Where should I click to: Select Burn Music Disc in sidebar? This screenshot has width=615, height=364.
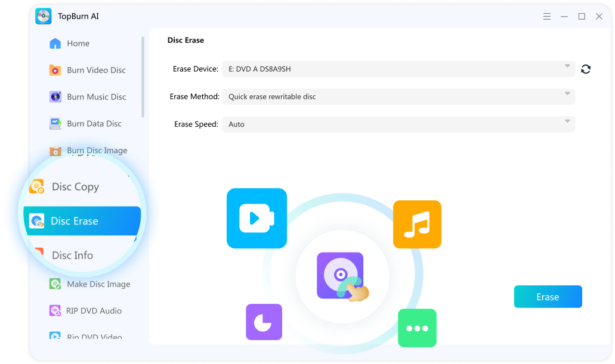96,97
